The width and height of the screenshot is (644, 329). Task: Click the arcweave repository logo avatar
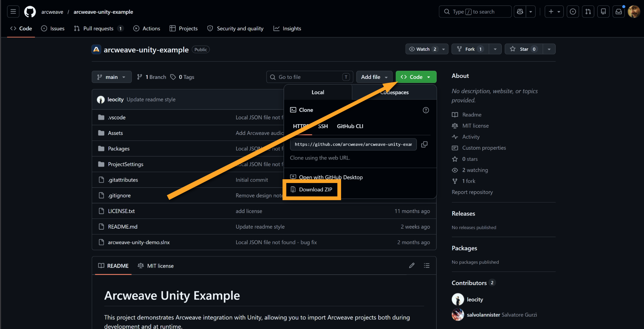click(96, 50)
